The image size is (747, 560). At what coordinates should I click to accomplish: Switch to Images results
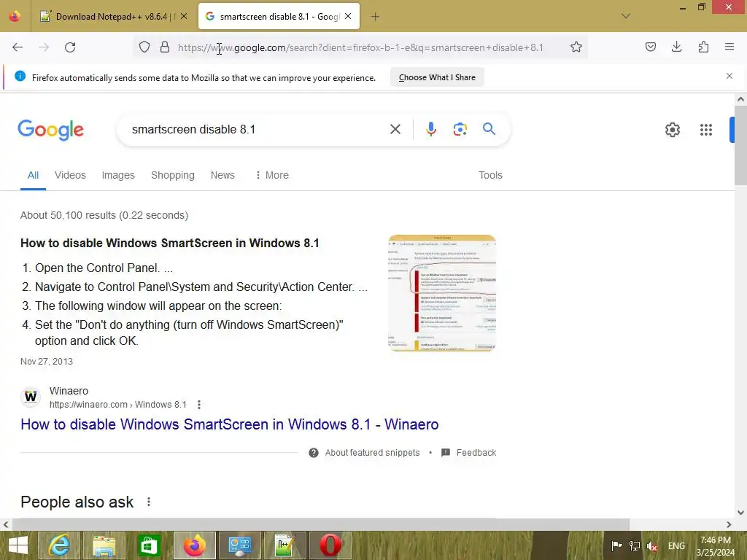[x=118, y=175]
